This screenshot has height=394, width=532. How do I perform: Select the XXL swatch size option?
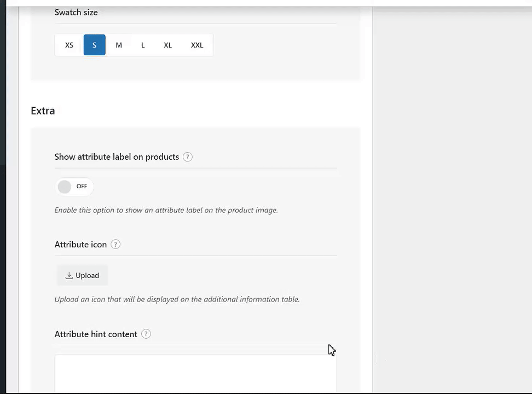click(197, 45)
